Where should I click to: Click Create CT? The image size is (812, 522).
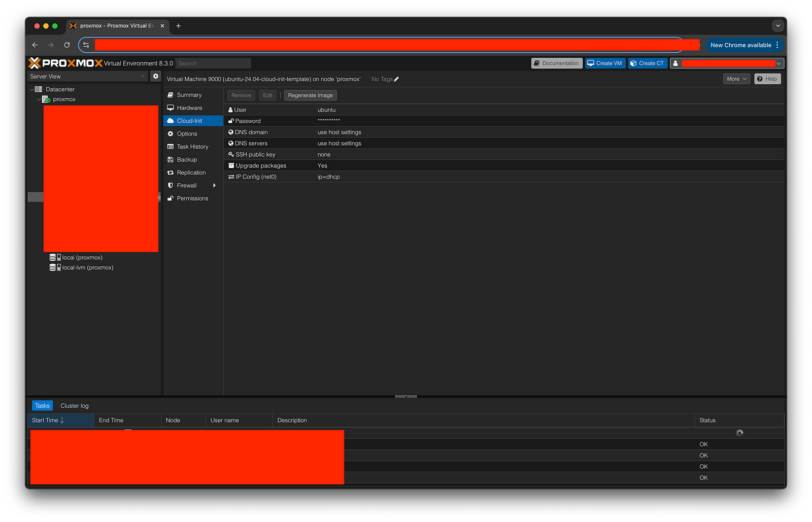tap(648, 63)
